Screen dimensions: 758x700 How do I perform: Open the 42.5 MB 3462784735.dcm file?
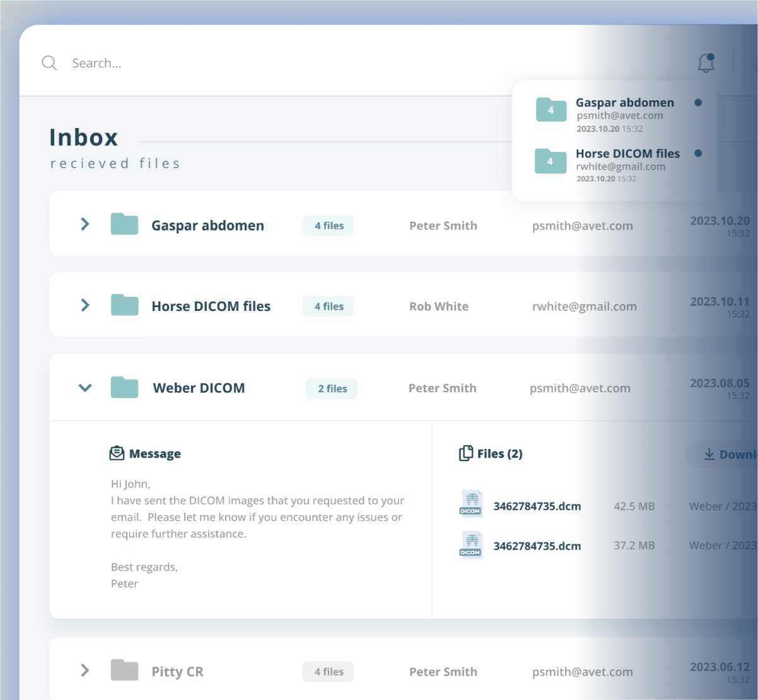click(537, 506)
